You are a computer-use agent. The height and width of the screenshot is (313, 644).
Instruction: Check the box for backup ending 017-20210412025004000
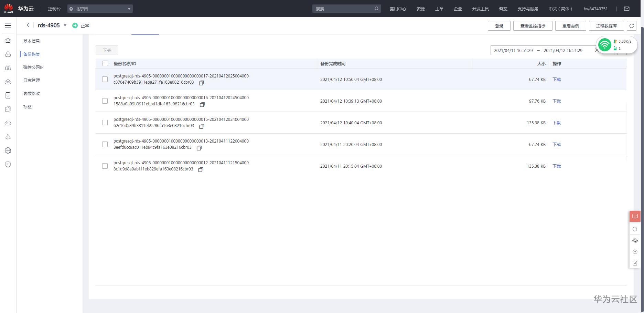coord(105,79)
